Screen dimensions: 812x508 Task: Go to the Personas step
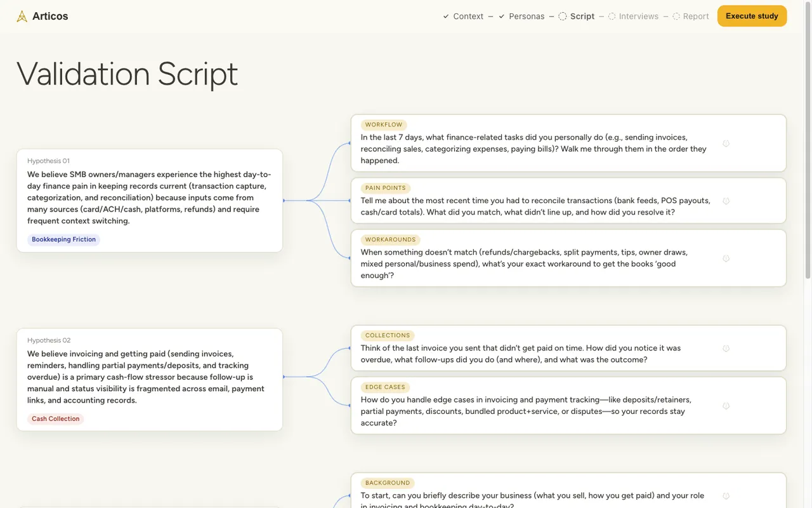tap(527, 17)
